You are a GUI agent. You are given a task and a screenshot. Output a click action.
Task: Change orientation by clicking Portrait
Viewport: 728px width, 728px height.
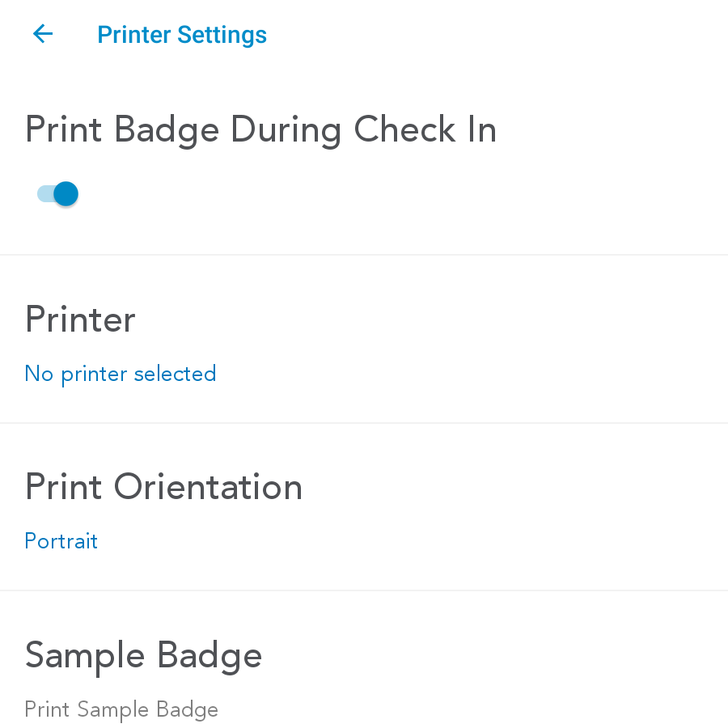click(61, 541)
